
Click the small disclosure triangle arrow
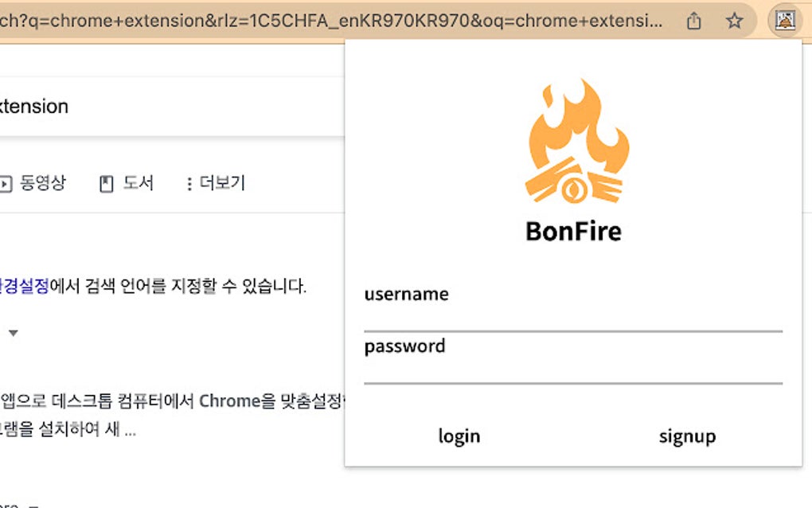(x=13, y=334)
